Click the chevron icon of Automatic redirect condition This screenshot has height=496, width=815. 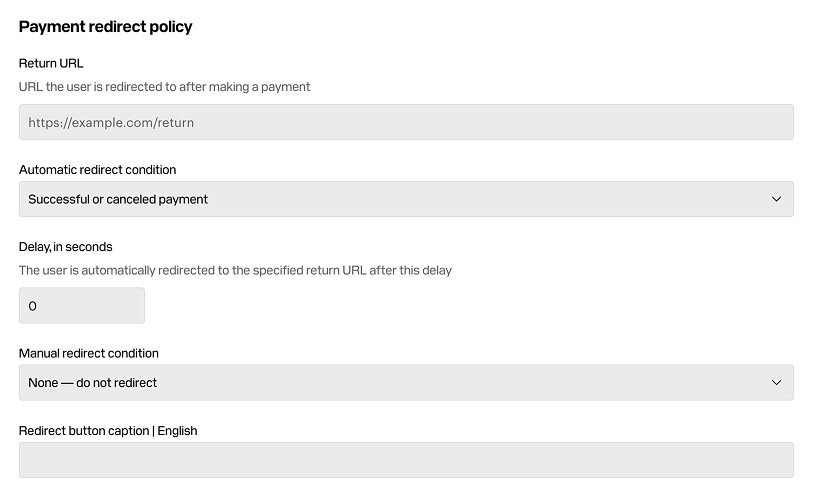click(x=776, y=199)
